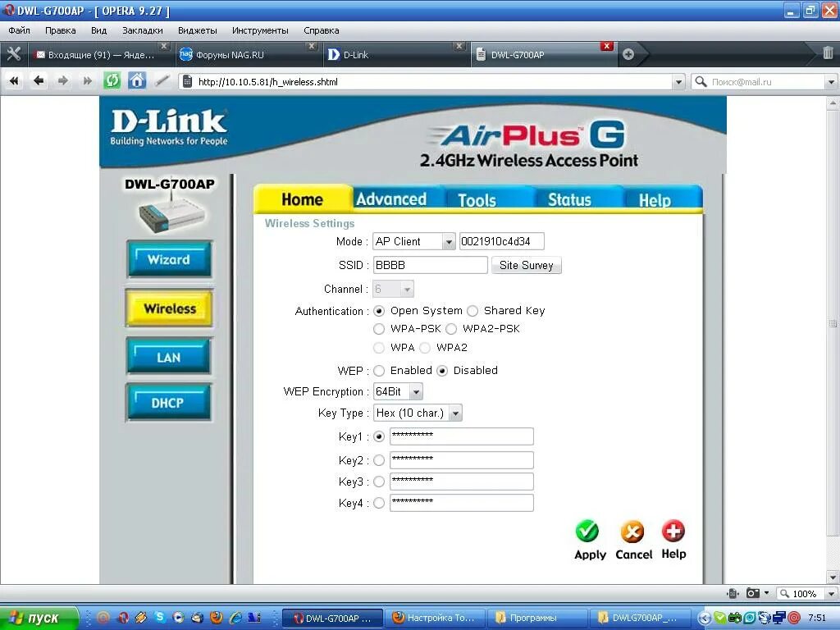This screenshot has width=840, height=630.
Task: Click Opera icon in quick launch
Action: [x=123, y=618]
